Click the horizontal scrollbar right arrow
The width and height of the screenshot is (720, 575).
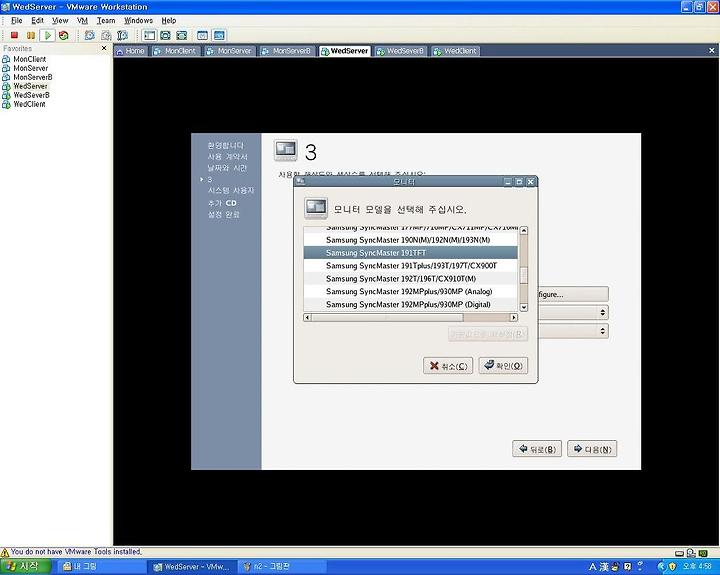click(514, 317)
